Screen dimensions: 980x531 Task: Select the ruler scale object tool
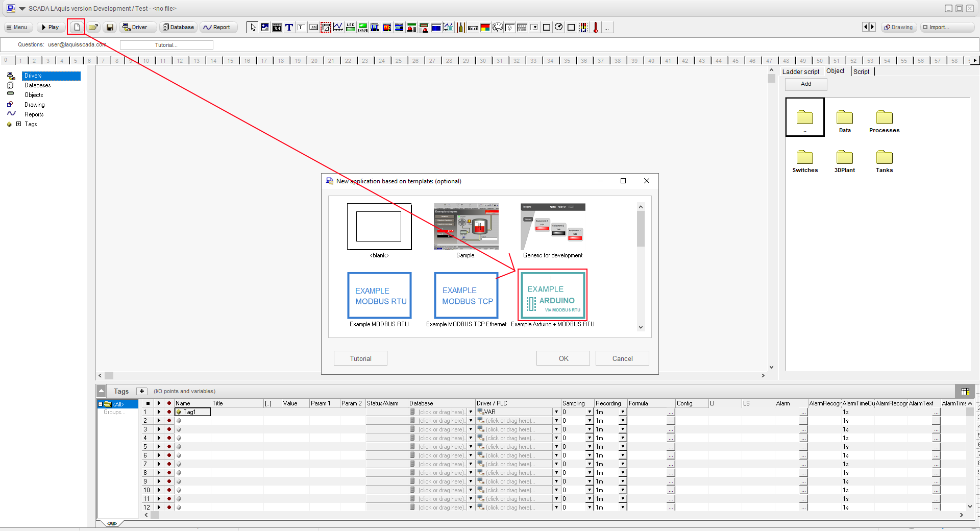473,27
